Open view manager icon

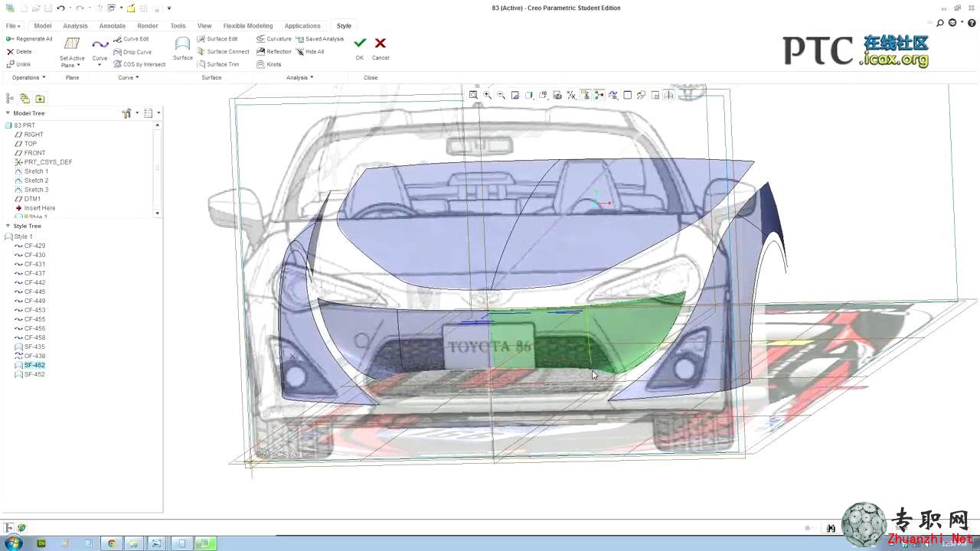(557, 95)
